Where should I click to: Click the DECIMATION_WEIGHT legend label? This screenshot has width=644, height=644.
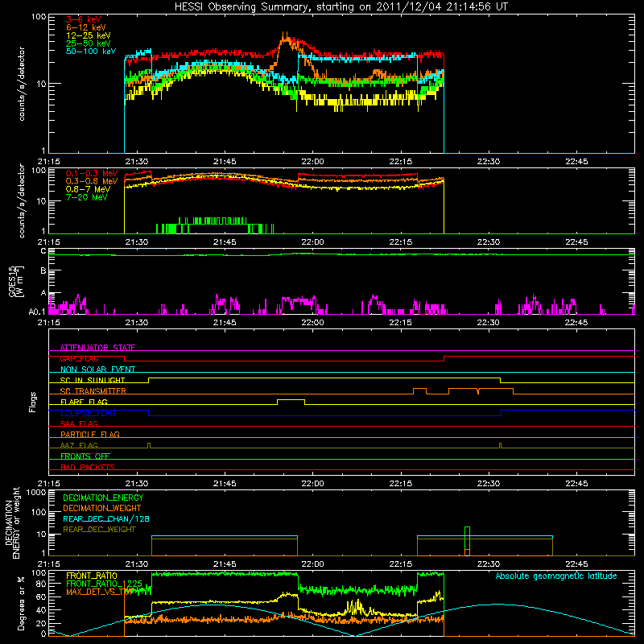click(102, 508)
